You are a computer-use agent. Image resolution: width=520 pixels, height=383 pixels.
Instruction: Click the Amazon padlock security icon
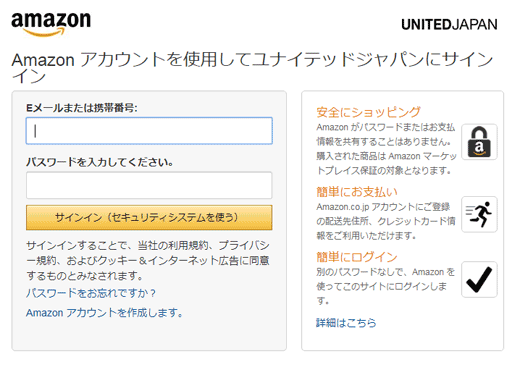click(479, 142)
